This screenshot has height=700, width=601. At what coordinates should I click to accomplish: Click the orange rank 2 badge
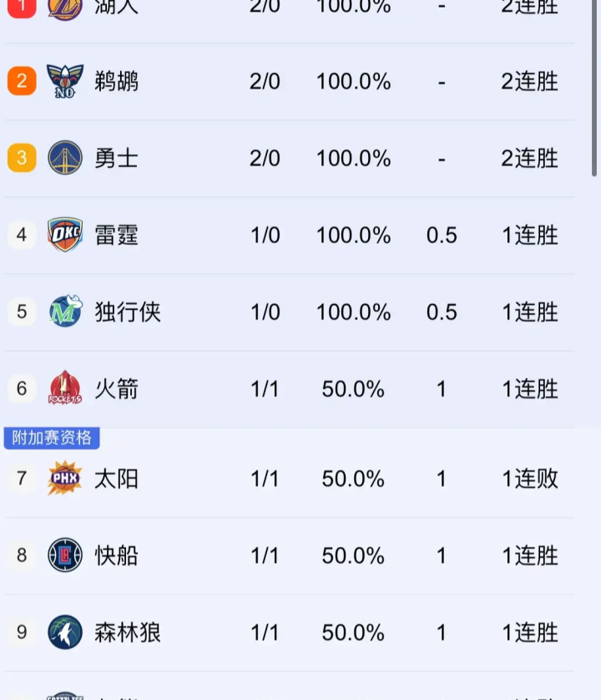pos(22,81)
